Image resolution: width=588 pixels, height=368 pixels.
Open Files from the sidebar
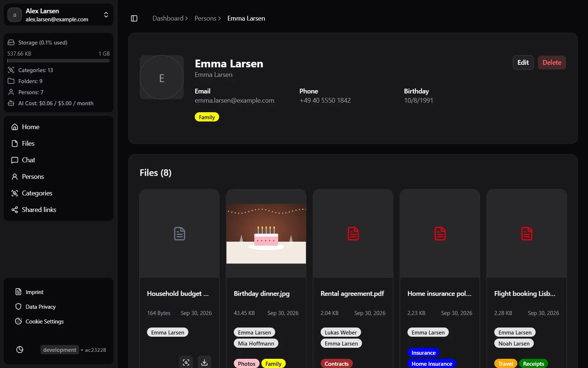pos(58,144)
